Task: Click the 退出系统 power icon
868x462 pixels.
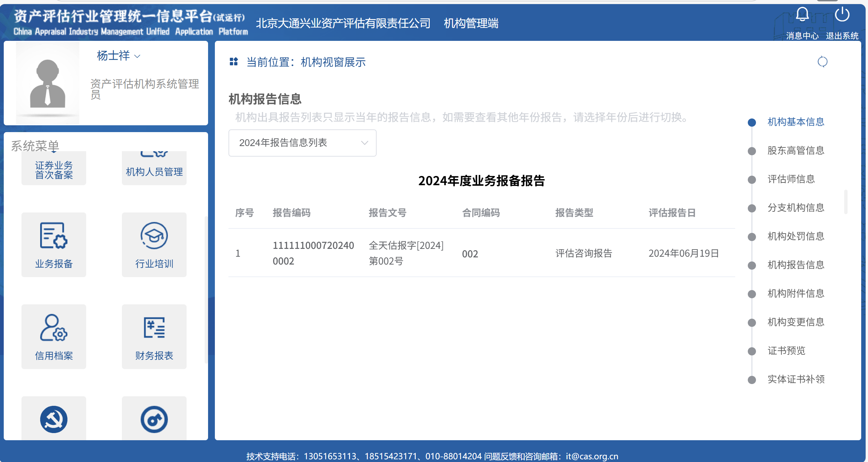Action: click(x=842, y=15)
